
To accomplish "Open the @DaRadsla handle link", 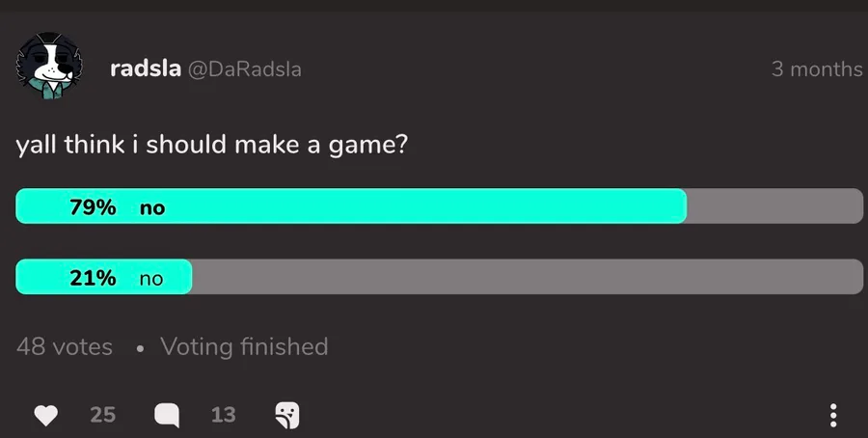I will coord(245,69).
